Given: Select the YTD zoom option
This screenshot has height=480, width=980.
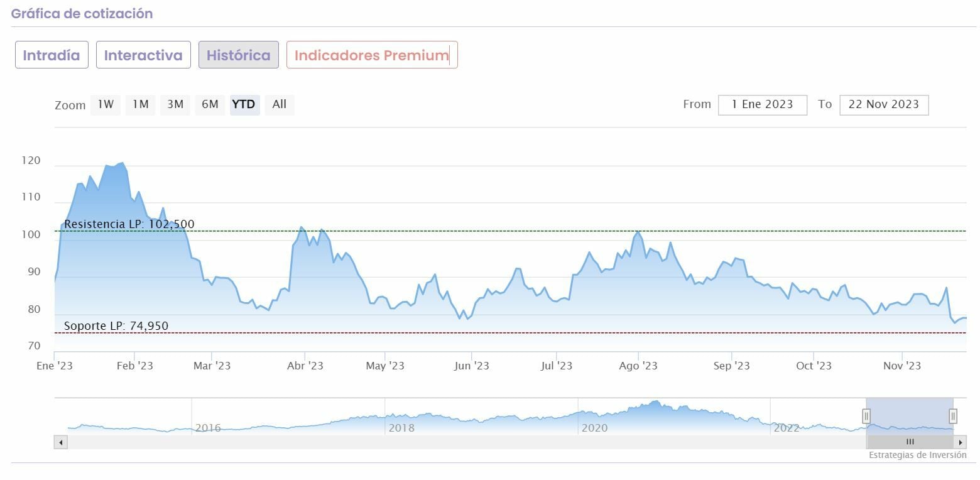Looking at the screenshot, I should click(244, 104).
